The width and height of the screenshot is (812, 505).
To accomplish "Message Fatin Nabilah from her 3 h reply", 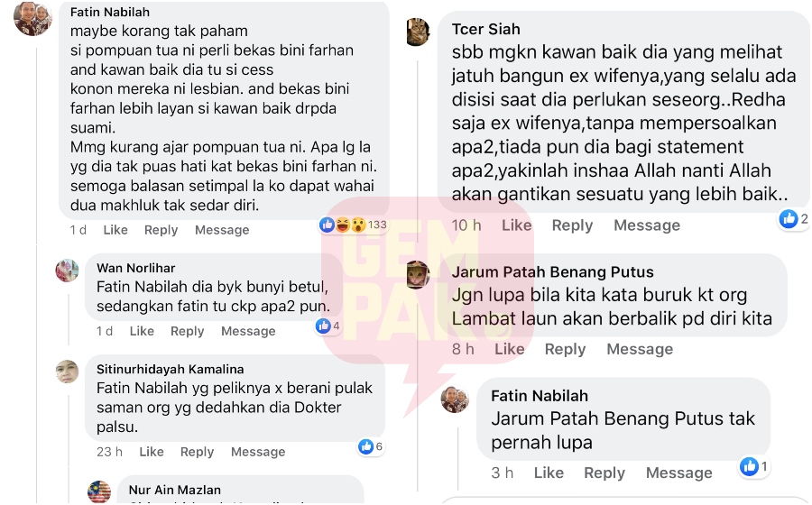I will 678,473.
